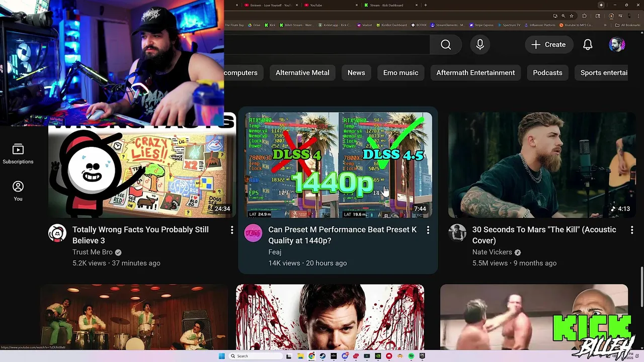
Task: Open Discord from the taskbar
Action: 345,356
